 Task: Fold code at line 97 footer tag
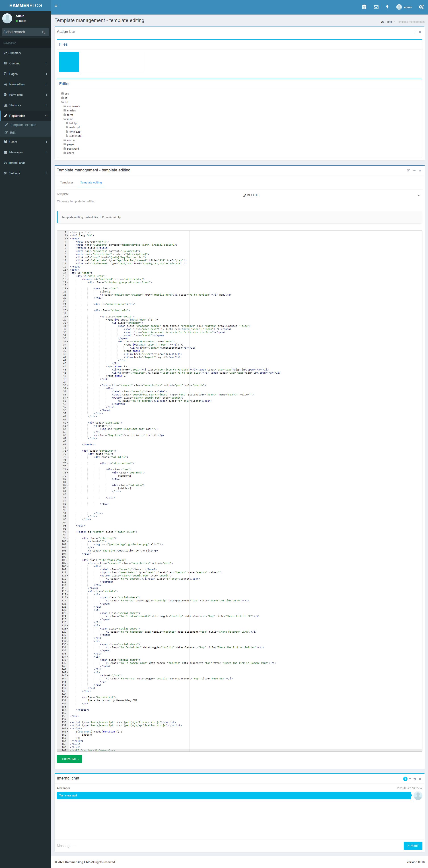tap(68, 532)
